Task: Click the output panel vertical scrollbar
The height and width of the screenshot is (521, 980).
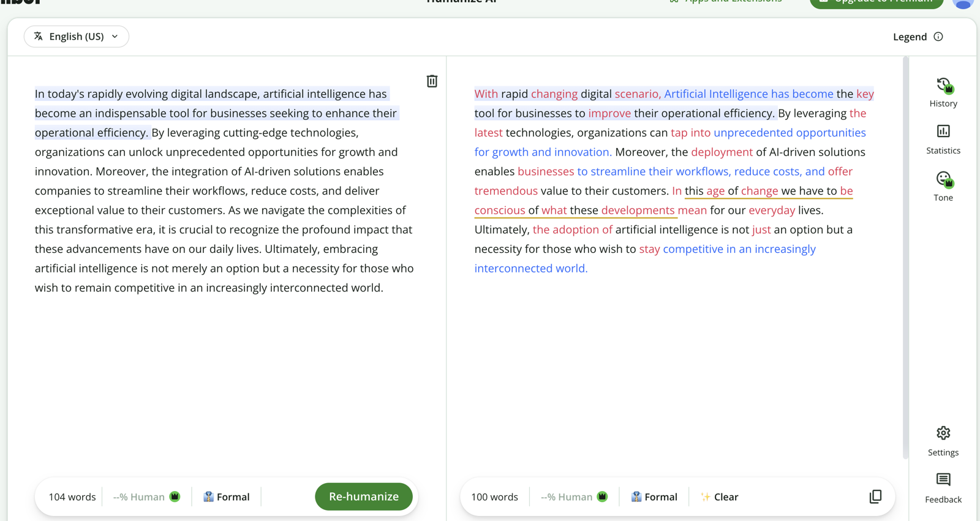Action: tap(905, 257)
